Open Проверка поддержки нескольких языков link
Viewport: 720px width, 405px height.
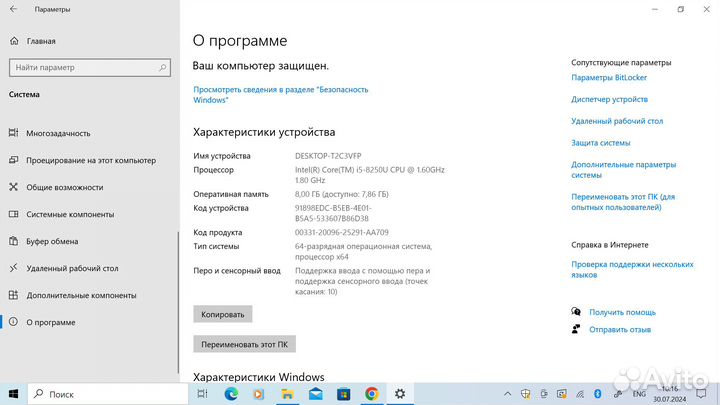click(x=632, y=270)
